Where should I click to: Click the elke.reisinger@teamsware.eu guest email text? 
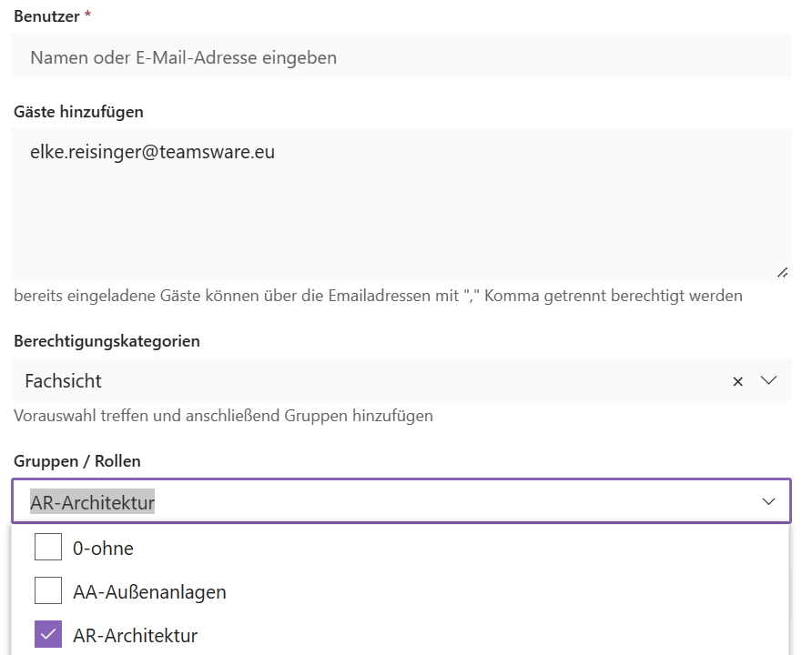pyautogui.click(x=152, y=152)
